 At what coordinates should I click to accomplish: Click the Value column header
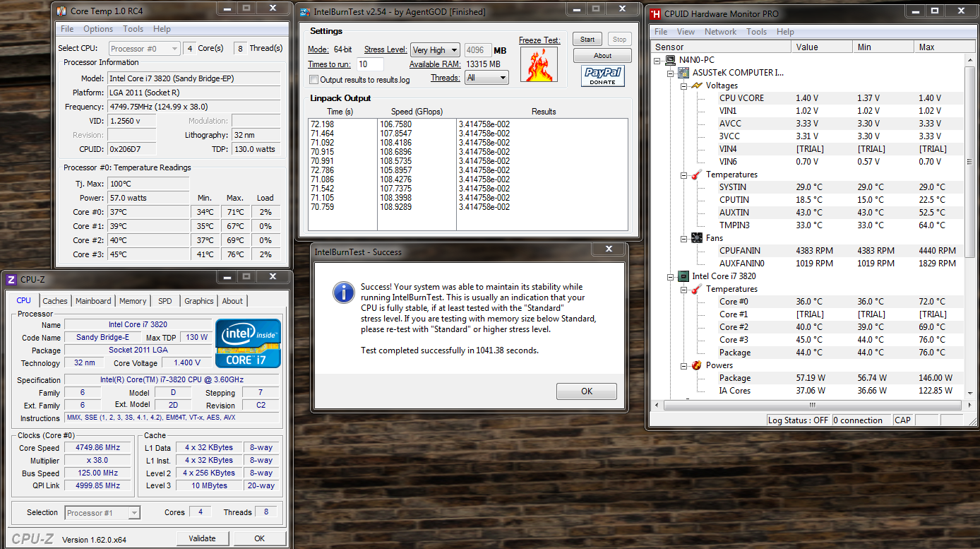click(822, 47)
